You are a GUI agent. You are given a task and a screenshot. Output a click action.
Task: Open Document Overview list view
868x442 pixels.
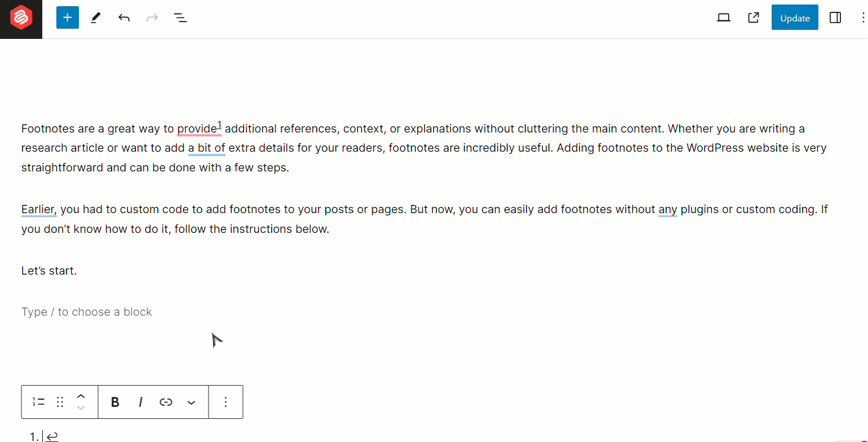[180, 17]
